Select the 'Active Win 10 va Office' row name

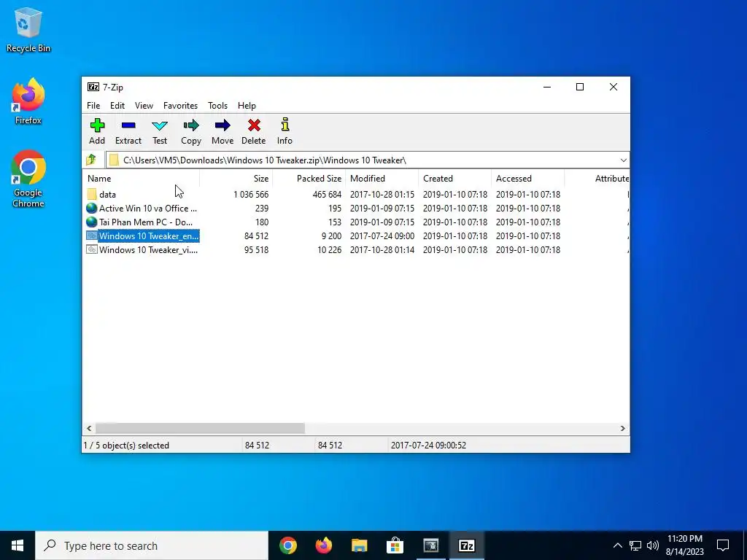[x=147, y=208]
